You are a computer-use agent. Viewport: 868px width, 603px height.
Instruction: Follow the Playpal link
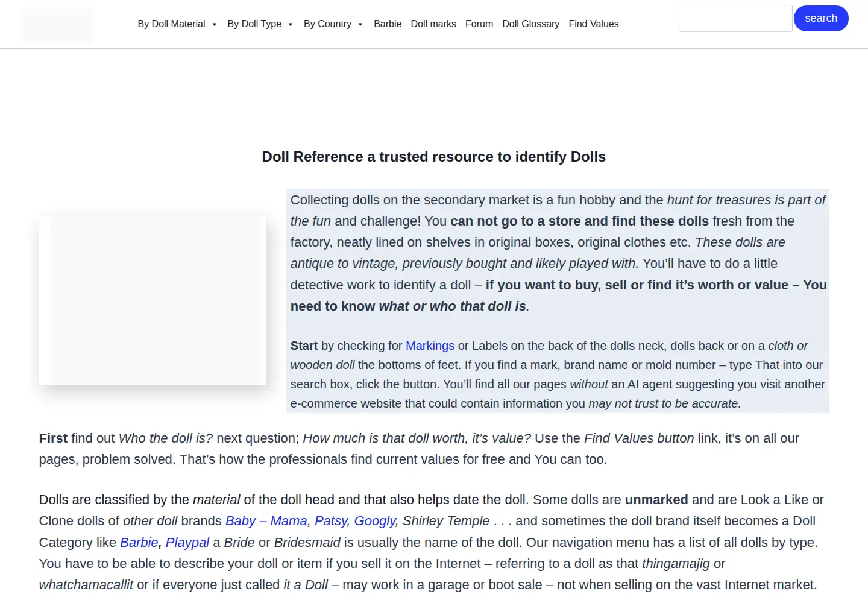pos(187,543)
